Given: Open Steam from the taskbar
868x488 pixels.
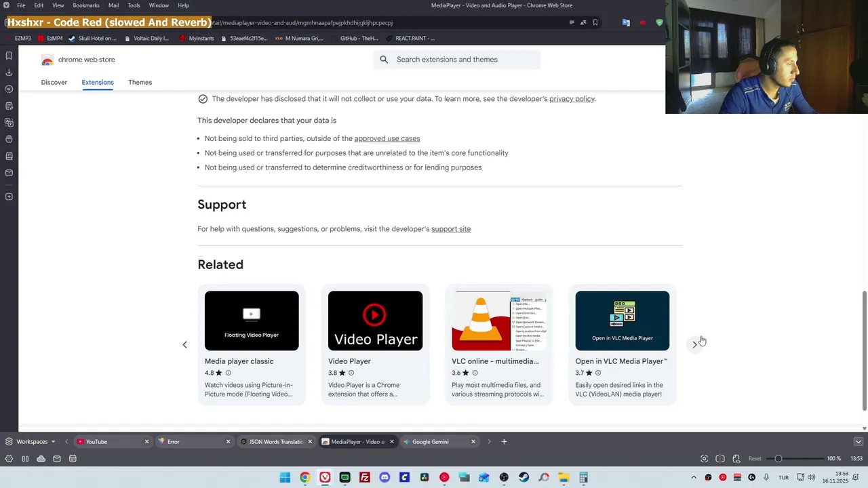Looking at the screenshot, I should coord(524,477).
